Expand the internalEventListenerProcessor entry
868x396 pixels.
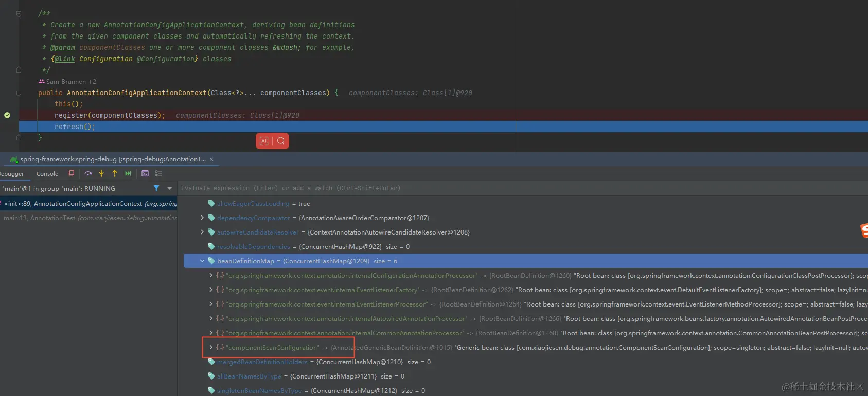point(211,304)
